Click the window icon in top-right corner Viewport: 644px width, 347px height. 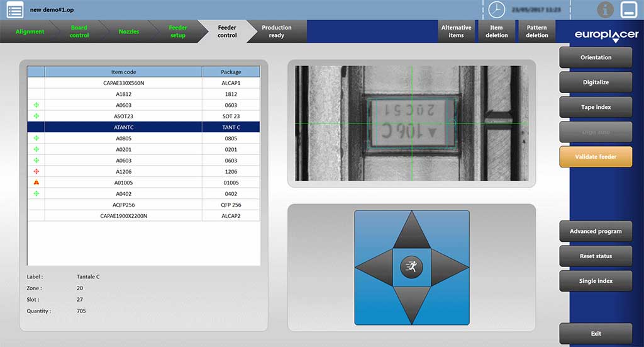tap(629, 9)
